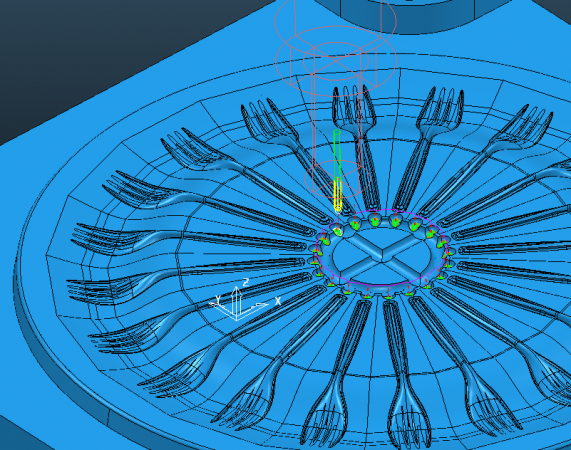The width and height of the screenshot is (571, 450).
Task: Select the yellow cutting tool tip
Action: pyautogui.click(x=338, y=195)
